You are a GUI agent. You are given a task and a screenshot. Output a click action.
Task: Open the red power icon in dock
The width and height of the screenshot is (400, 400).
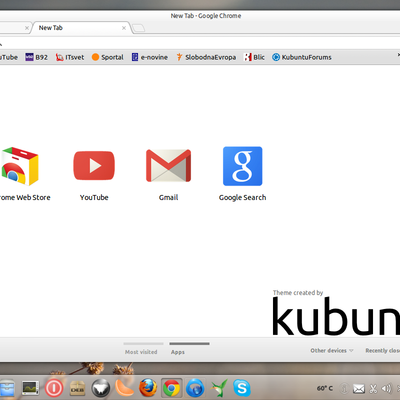pyautogui.click(x=54, y=388)
